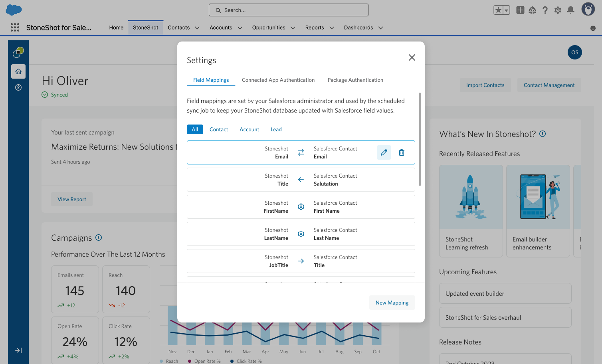The height and width of the screenshot is (364, 602).
Task: Select the Stoneshot JobTitle mapping row
Action: tap(301, 261)
